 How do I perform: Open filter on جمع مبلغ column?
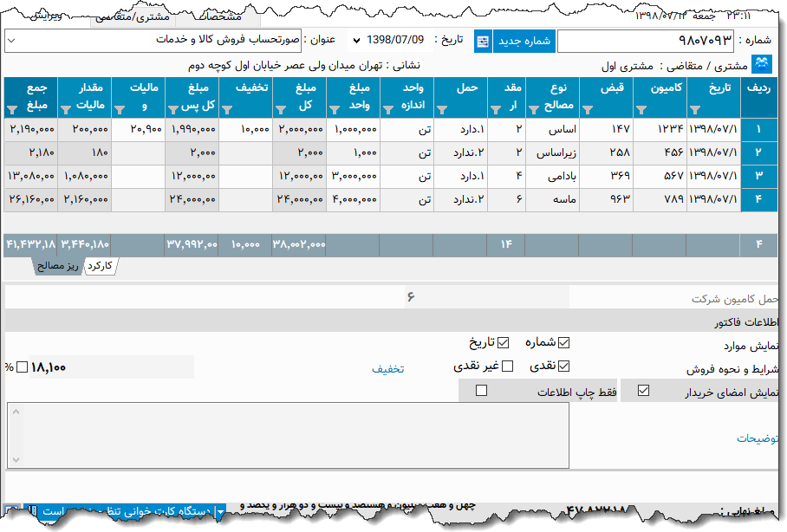(12, 109)
